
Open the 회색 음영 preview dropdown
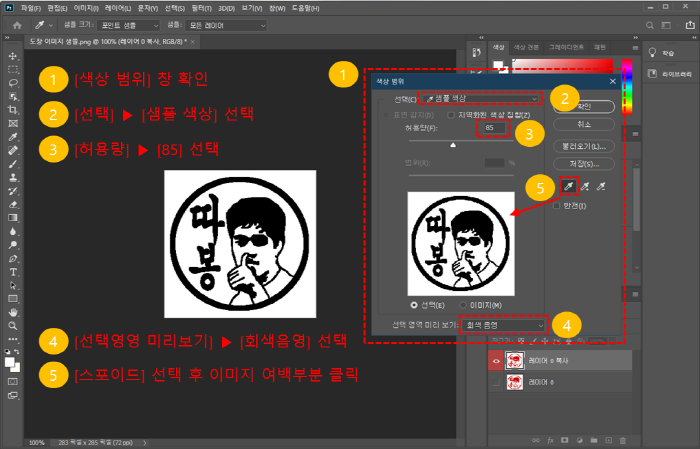click(x=504, y=325)
